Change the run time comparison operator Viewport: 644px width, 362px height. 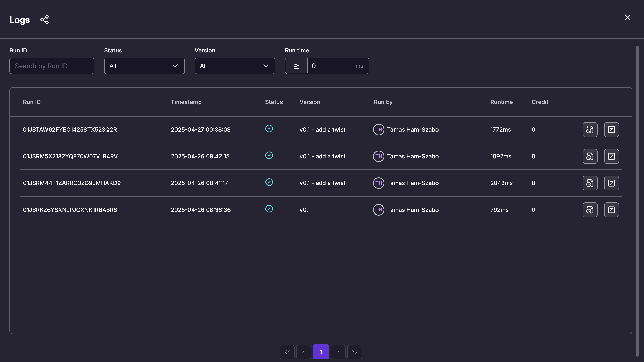pos(296,66)
